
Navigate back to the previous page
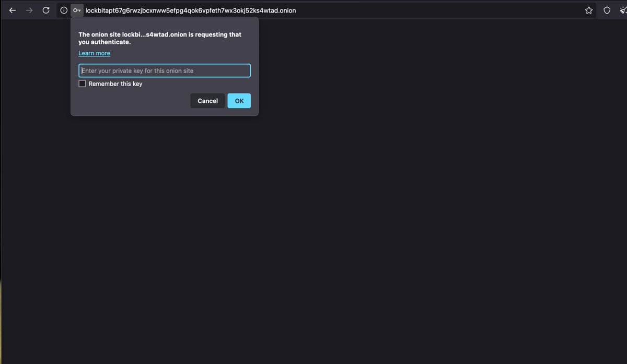click(12, 10)
